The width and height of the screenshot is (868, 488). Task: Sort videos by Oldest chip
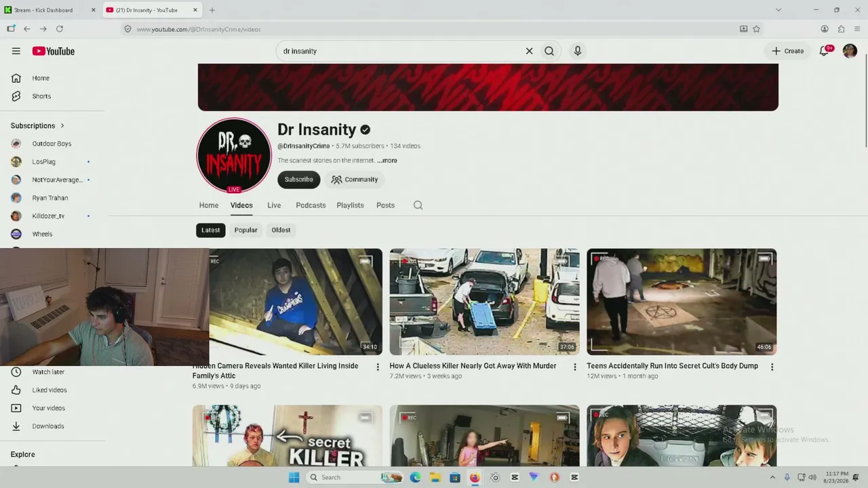[281, 230]
